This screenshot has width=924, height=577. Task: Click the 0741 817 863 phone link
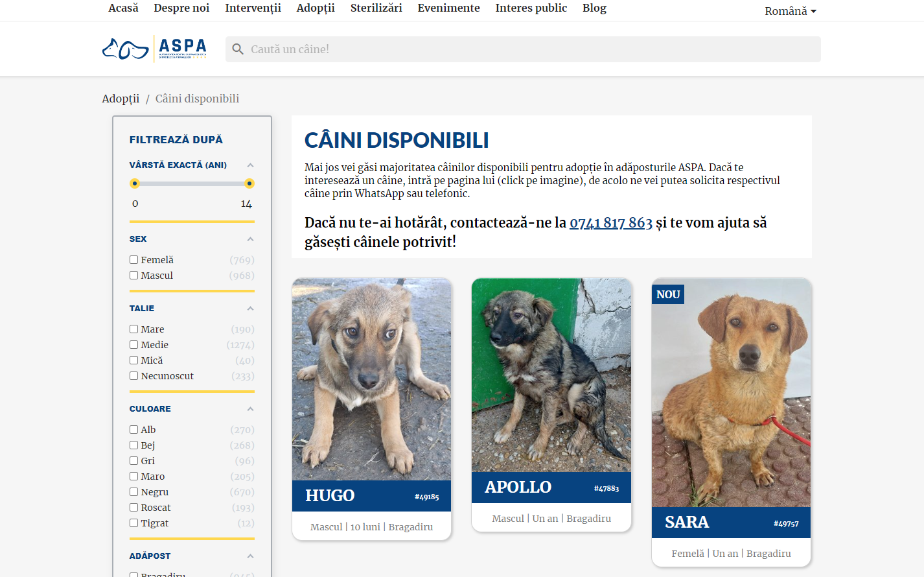611,222
